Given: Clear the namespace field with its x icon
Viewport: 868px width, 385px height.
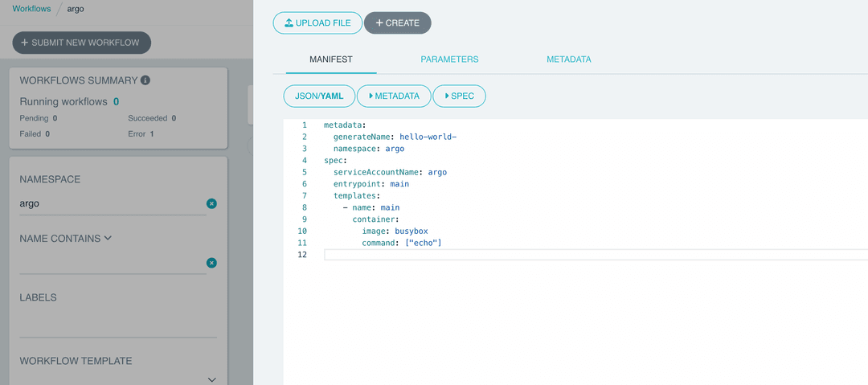Looking at the screenshot, I should pos(211,204).
